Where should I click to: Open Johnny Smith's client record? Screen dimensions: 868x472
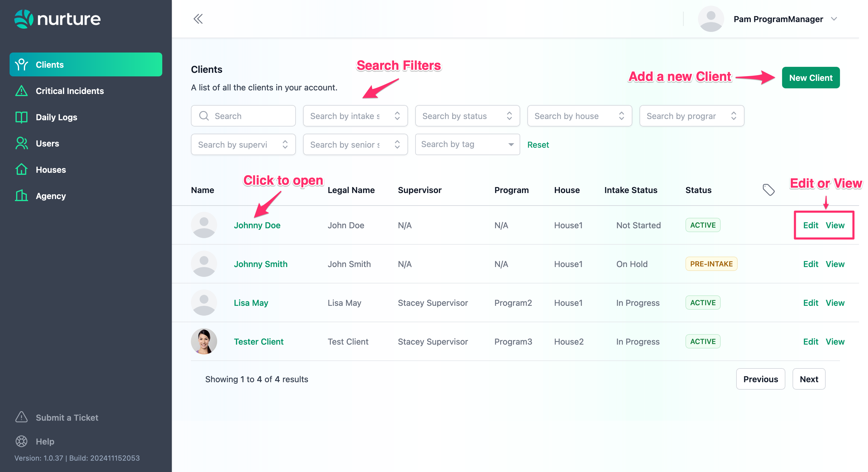[x=260, y=264]
